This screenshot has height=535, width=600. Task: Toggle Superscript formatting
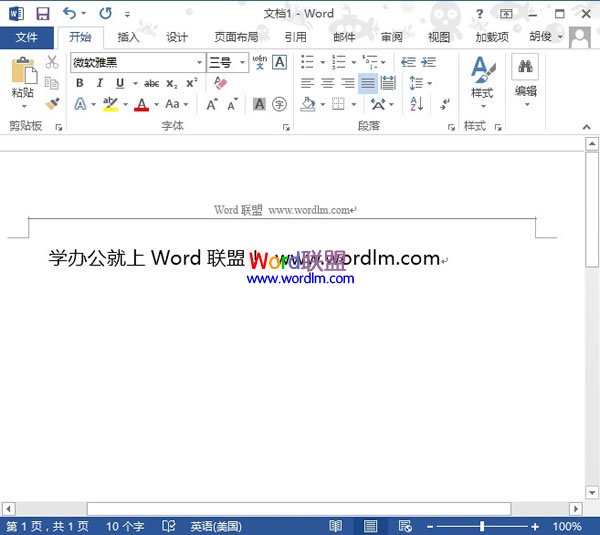tap(192, 83)
